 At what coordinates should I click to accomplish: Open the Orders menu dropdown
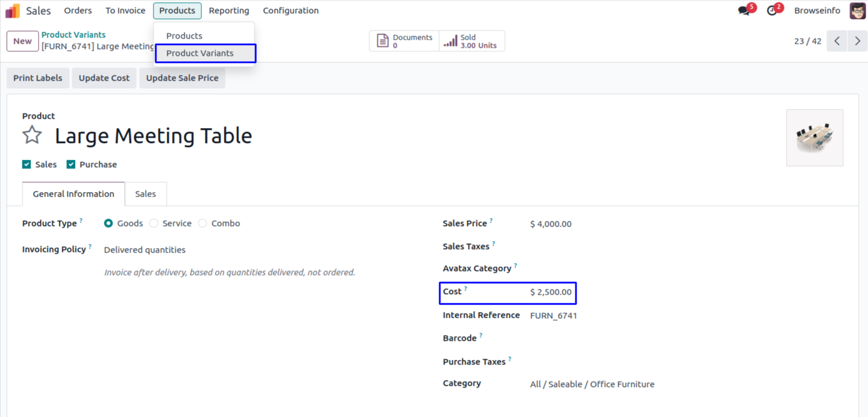pyautogui.click(x=78, y=11)
